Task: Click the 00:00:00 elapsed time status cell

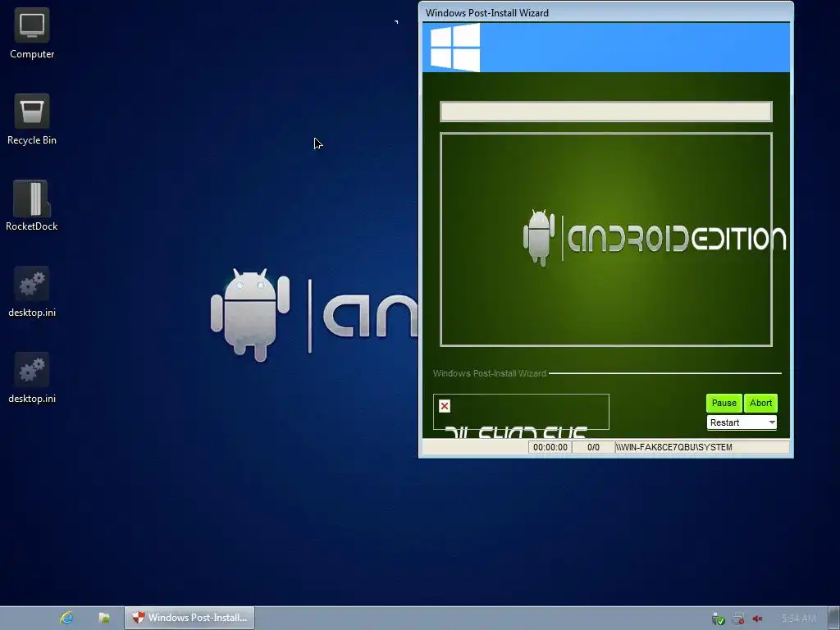Action: pyautogui.click(x=550, y=447)
